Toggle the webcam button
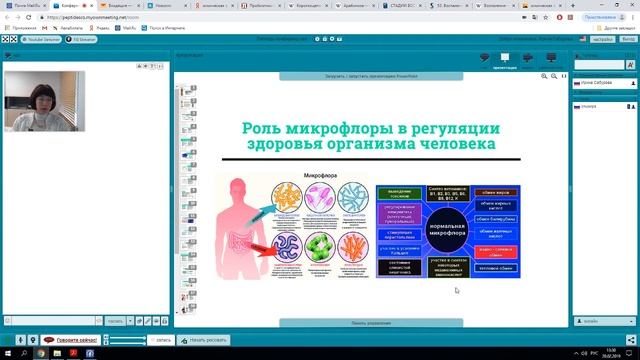 [x=33, y=340]
